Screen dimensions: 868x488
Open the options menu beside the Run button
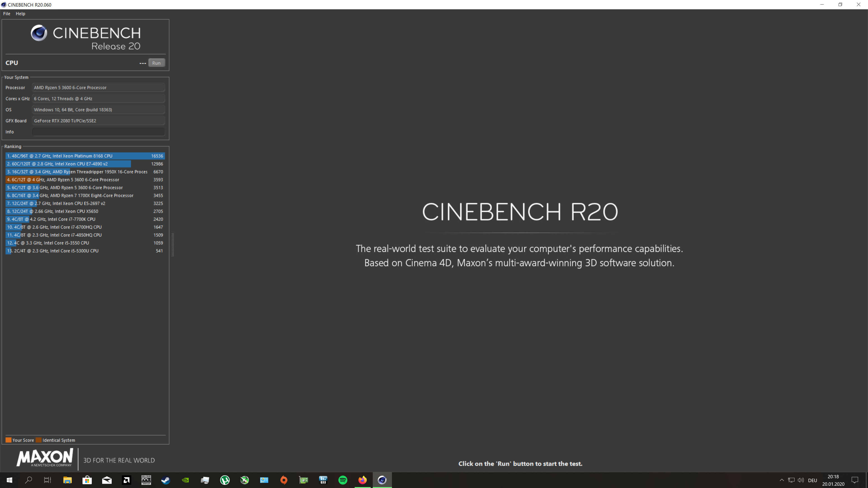143,63
